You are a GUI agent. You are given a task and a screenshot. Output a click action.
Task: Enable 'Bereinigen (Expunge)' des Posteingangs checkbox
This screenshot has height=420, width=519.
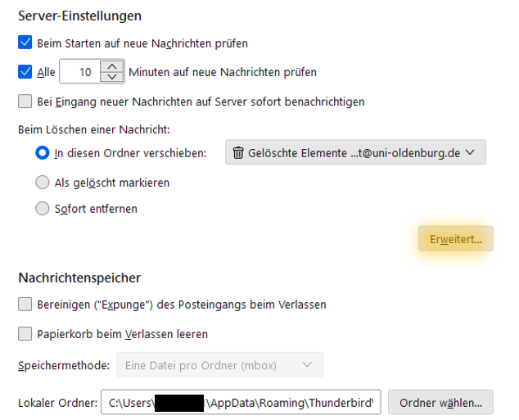tap(25, 305)
